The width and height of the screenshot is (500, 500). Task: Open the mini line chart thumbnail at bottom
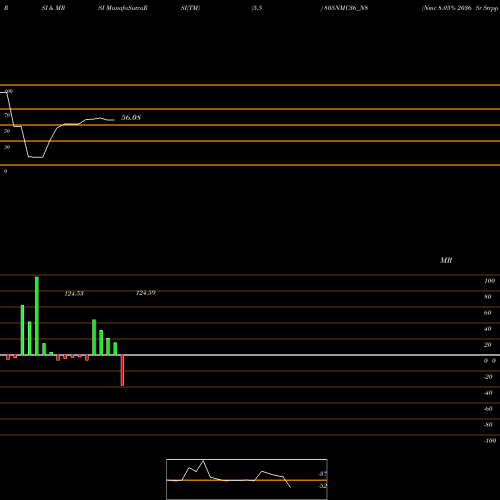(247, 479)
